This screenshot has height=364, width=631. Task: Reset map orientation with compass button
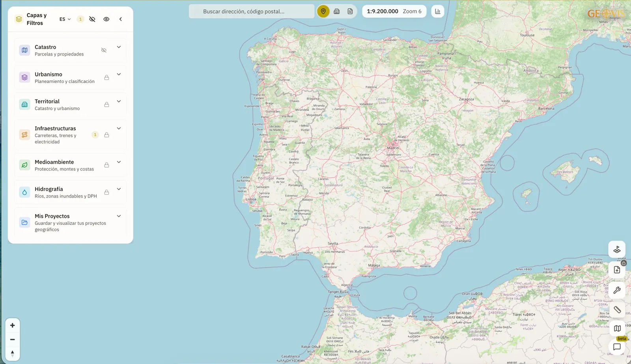click(13, 353)
